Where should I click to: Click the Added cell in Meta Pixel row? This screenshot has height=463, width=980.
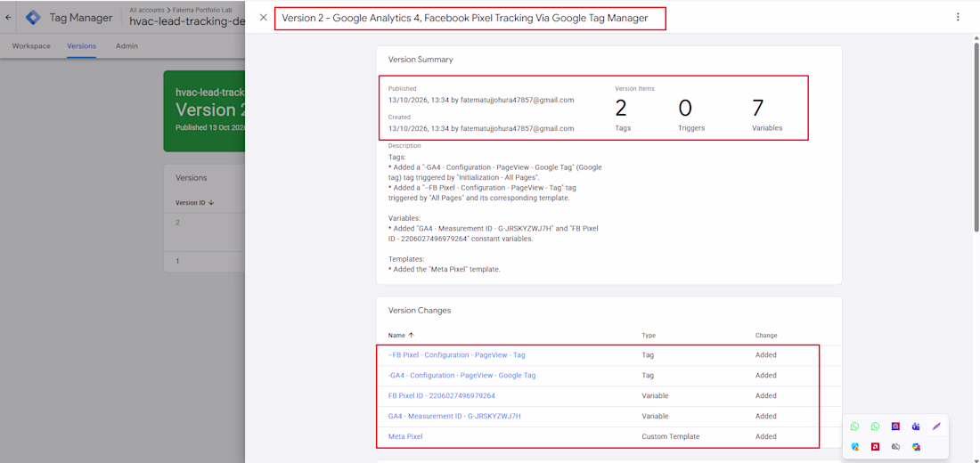pyautogui.click(x=765, y=437)
